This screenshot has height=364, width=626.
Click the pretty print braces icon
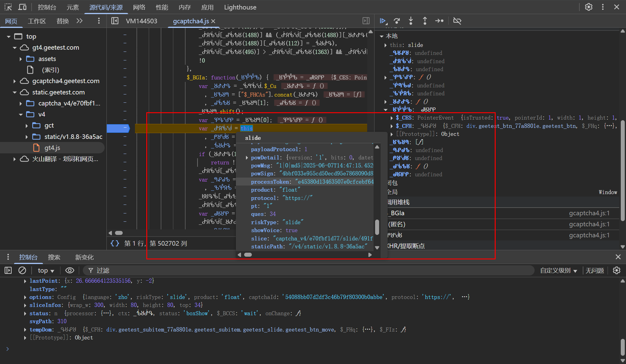pos(115,243)
